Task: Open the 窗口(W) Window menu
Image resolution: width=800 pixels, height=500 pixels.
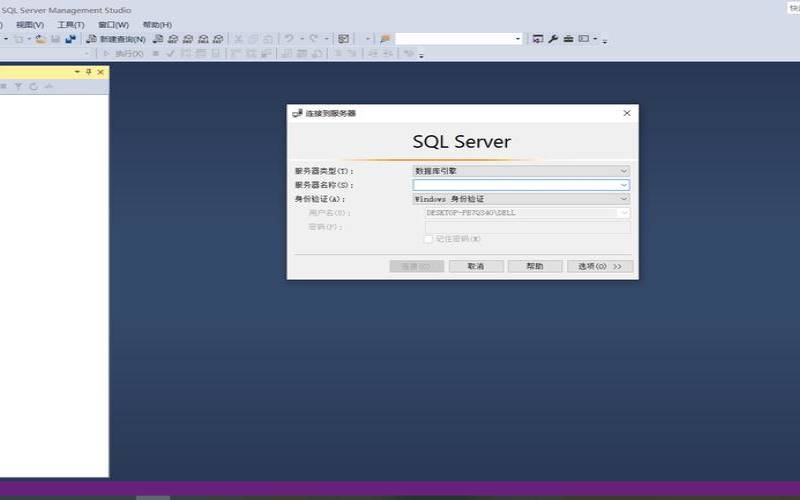Action: (x=113, y=24)
